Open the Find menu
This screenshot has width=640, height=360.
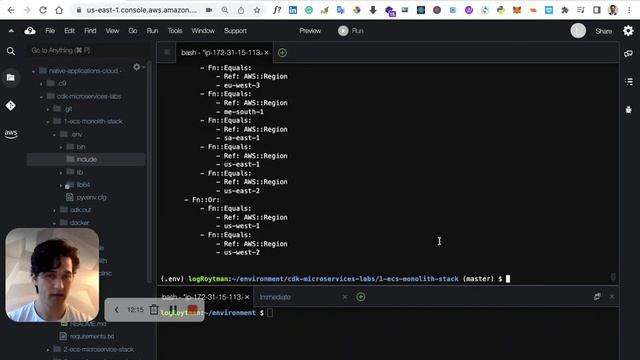click(90, 31)
